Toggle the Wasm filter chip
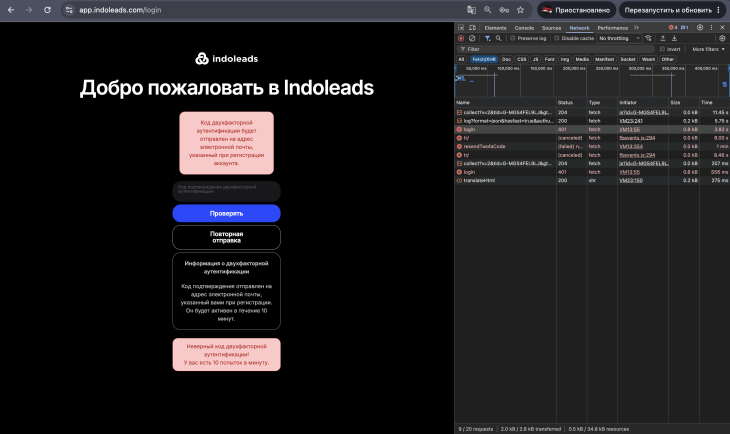Screen dimensions: 730x434 648,59
